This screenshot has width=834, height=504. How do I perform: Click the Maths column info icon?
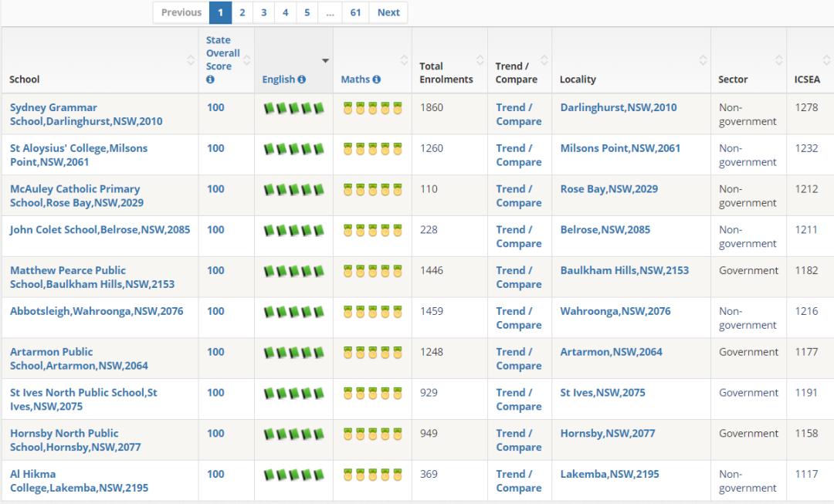pos(377,79)
